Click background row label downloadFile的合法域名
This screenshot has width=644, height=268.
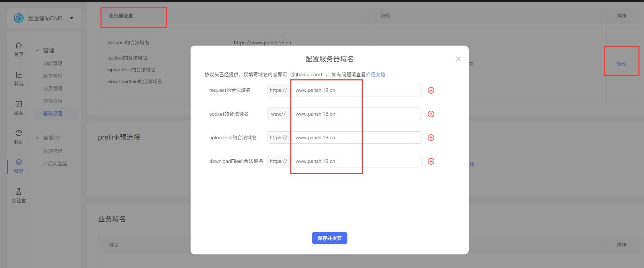(x=135, y=81)
